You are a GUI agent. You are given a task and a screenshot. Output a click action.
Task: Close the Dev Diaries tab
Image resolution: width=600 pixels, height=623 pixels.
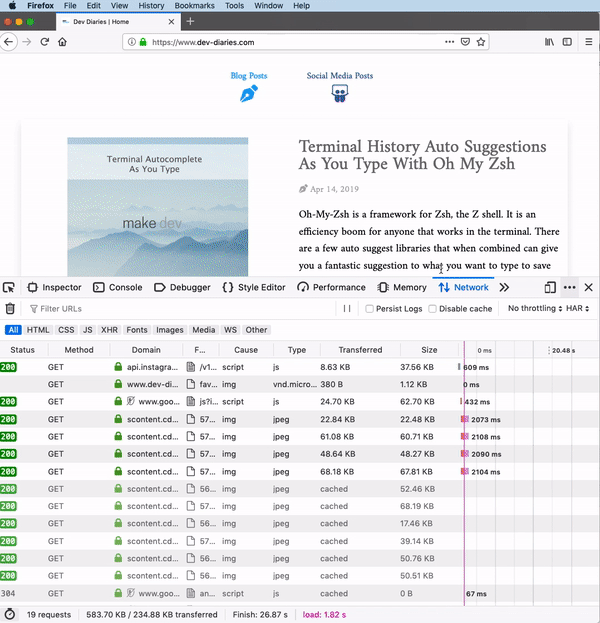(x=171, y=21)
